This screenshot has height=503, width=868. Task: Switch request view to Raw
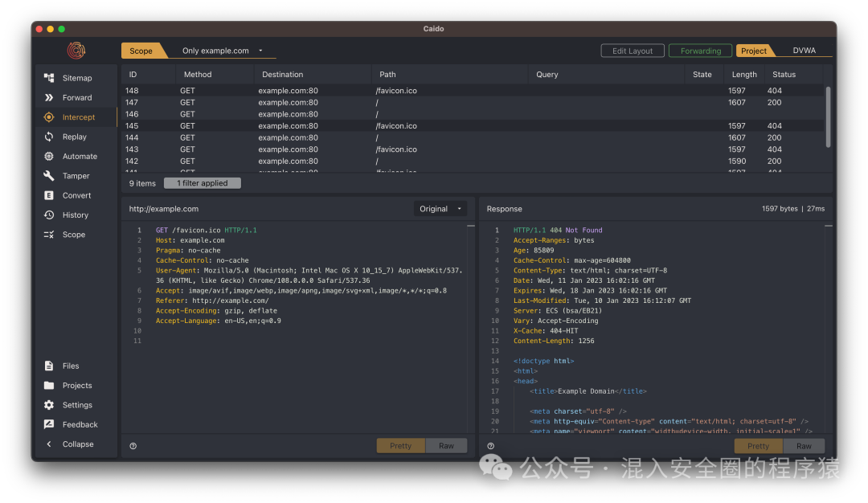pos(446,446)
